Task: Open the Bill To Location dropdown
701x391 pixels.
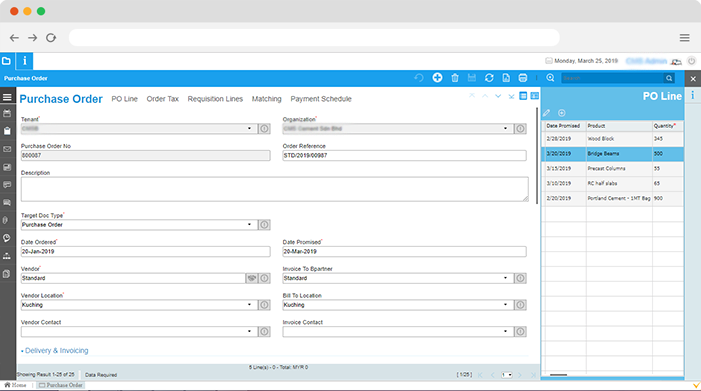Action: coord(505,305)
